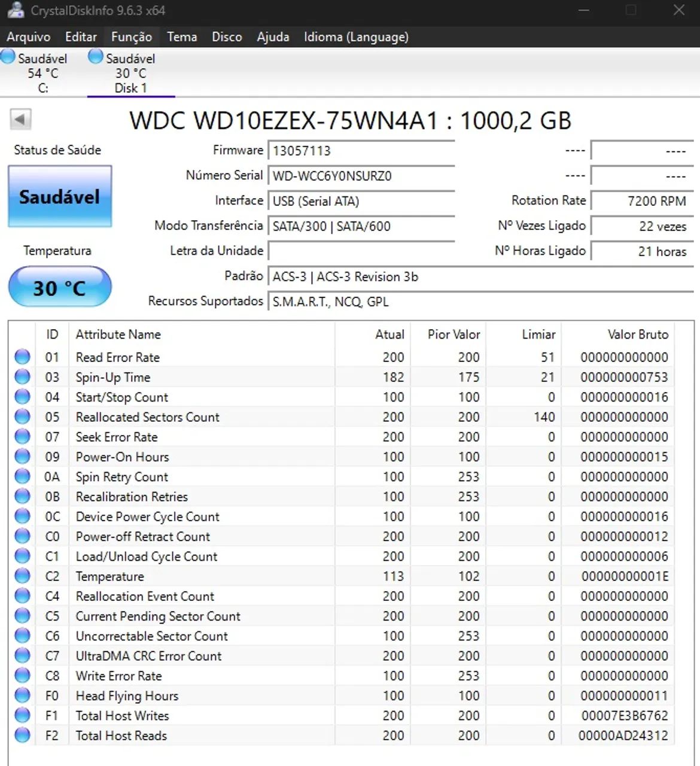Viewport: 700px width, 766px height.
Task: Click the Valor Bruto column header
Action: coord(618,335)
